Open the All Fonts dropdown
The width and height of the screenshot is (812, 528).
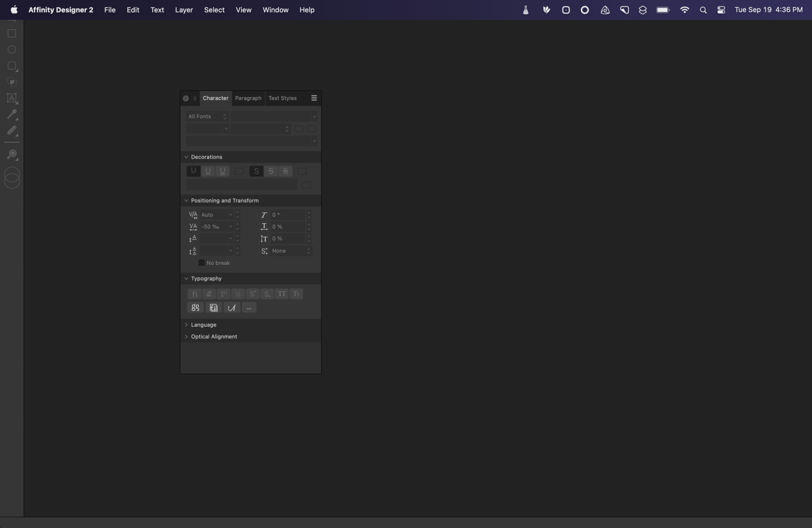(x=207, y=116)
